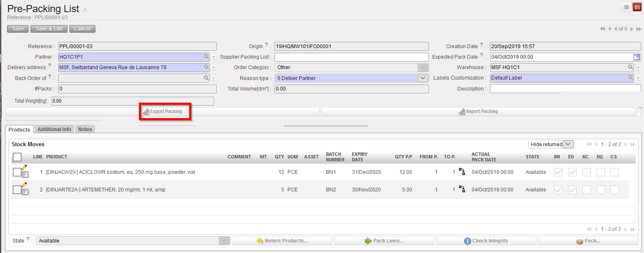Click split move icon on ARTEMETHER row
The width and height of the screenshot is (644, 253).
click(x=462, y=189)
